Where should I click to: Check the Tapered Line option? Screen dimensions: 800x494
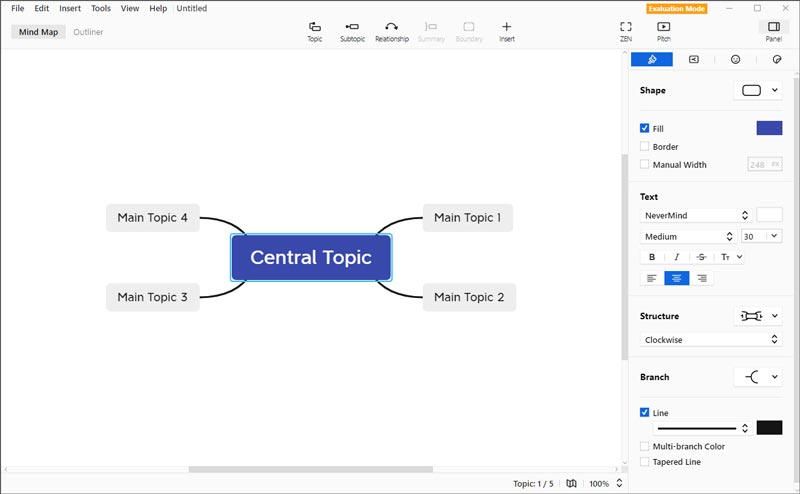click(x=645, y=462)
